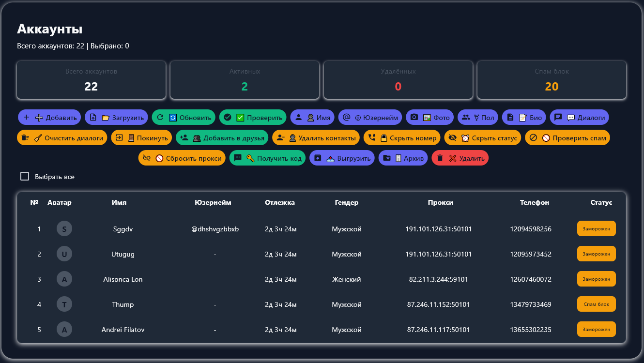644x363 pixels.
Task: Open the Архив button
Action: 403,158
